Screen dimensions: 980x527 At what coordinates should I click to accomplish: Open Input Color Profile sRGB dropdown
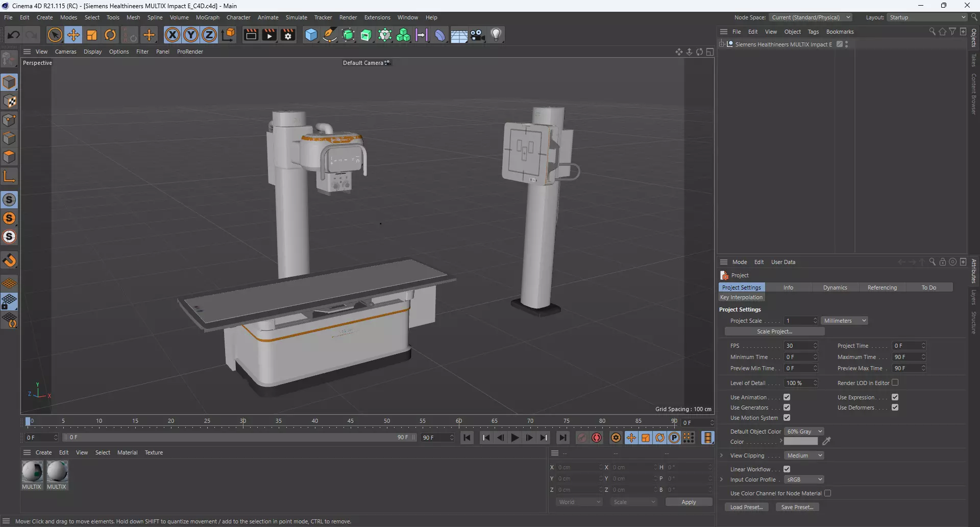point(804,480)
